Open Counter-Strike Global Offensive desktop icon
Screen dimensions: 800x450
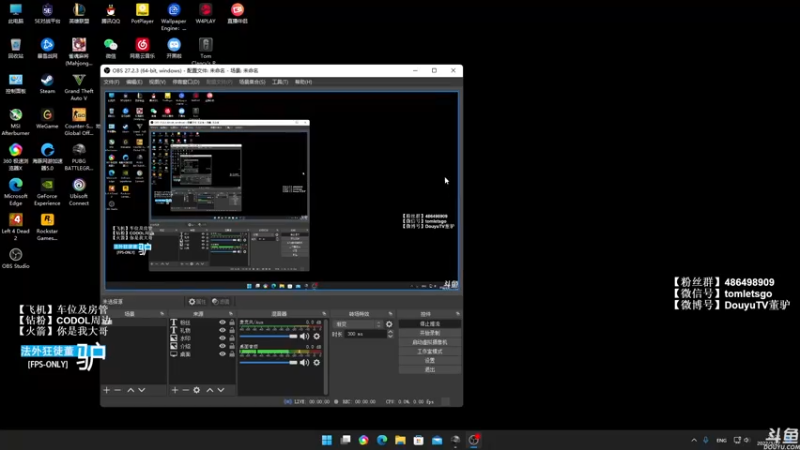coord(79,122)
